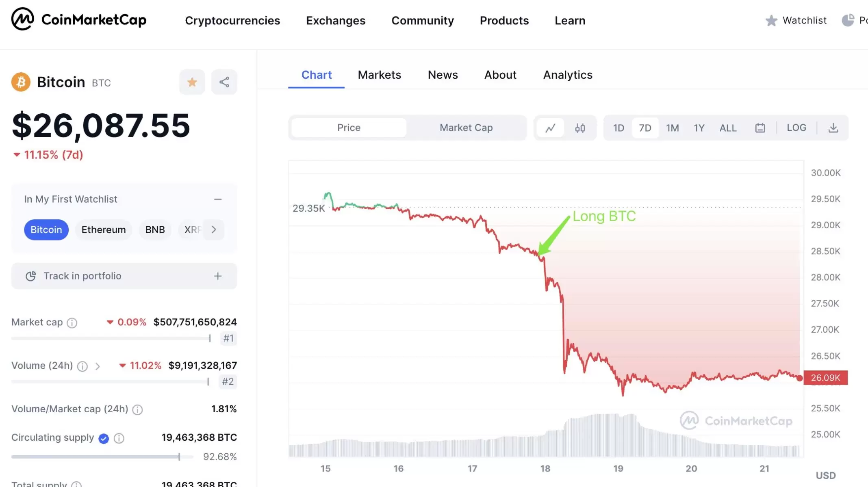Download chart data via download icon
868x487 pixels.
pos(833,128)
